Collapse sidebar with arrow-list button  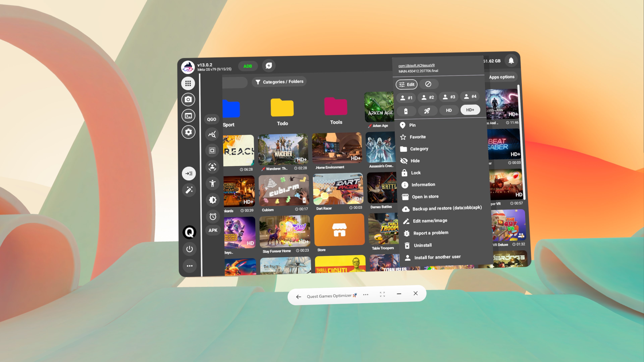tap(189, 173)
